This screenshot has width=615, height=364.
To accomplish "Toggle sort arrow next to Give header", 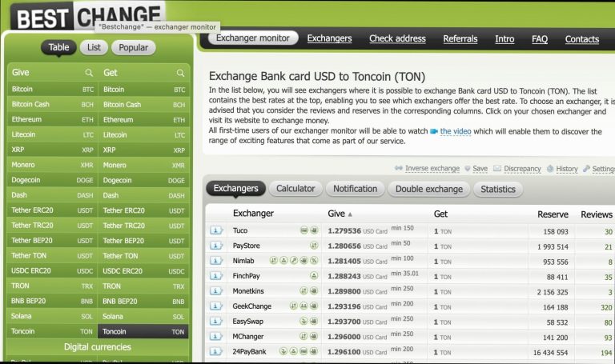I will 350,214.
